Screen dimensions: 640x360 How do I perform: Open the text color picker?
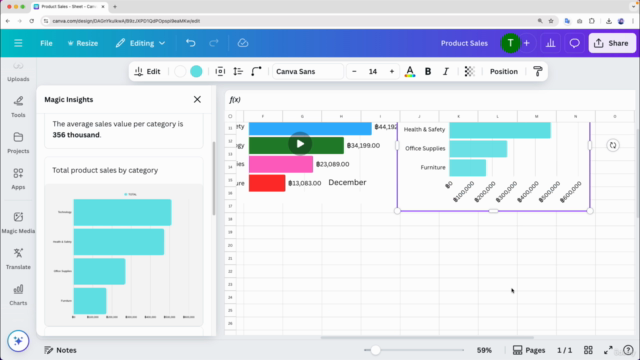pos(410,71)
